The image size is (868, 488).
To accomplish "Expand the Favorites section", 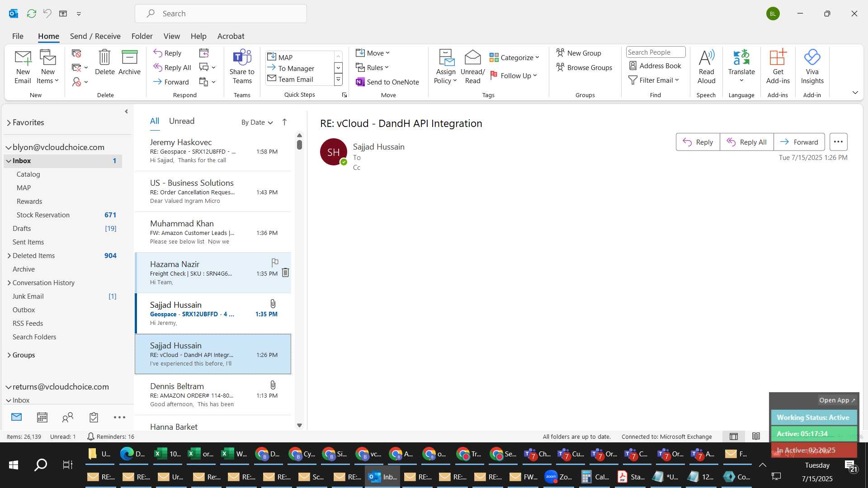I will coord(9,123).
